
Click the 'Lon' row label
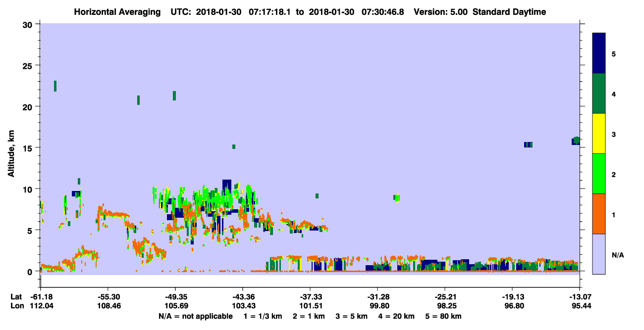pos(17,306)
